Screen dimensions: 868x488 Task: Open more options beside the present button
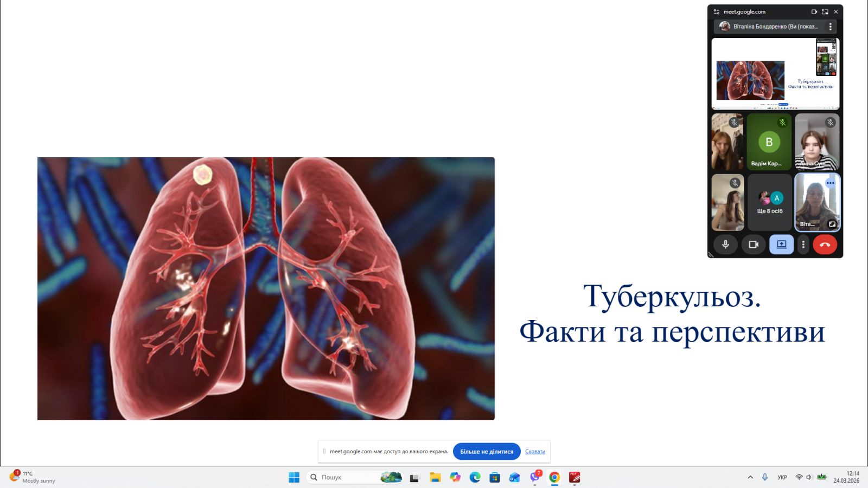803,245
